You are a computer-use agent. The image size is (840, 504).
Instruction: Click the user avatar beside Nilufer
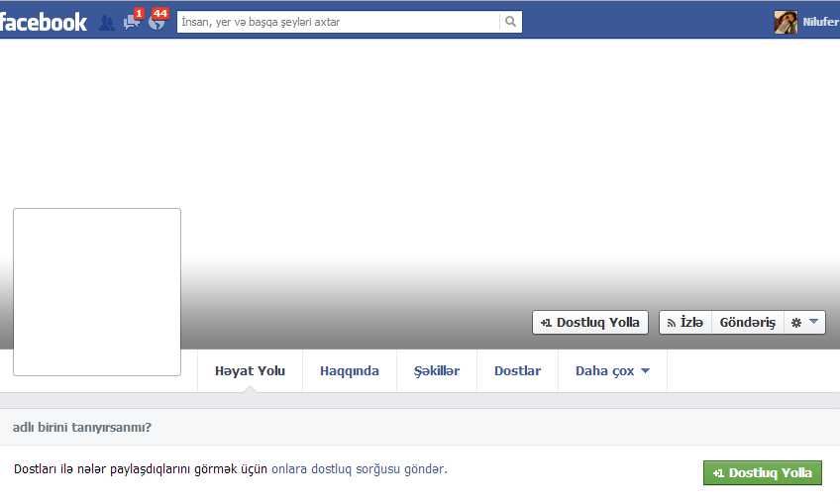pyautogui.click(x=786, y=22)
